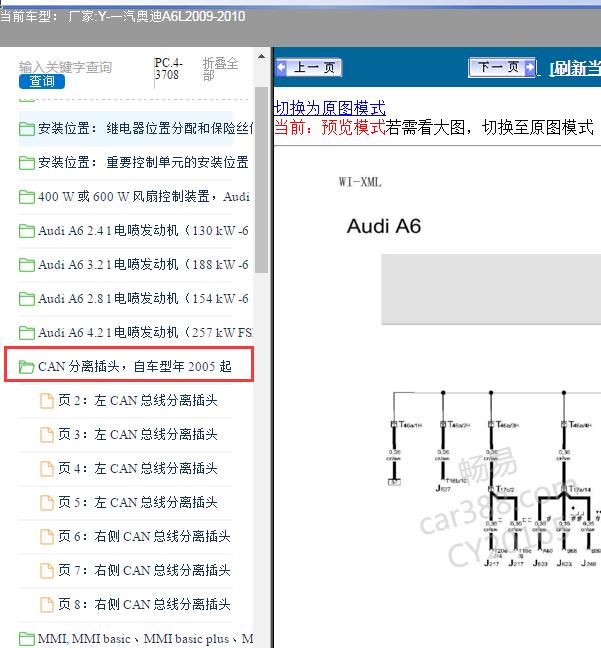Expand Audi A6 2.4 l 电喷发动机 entry
This screenshot has width=601, height=648.
click(x=143, y=230)
